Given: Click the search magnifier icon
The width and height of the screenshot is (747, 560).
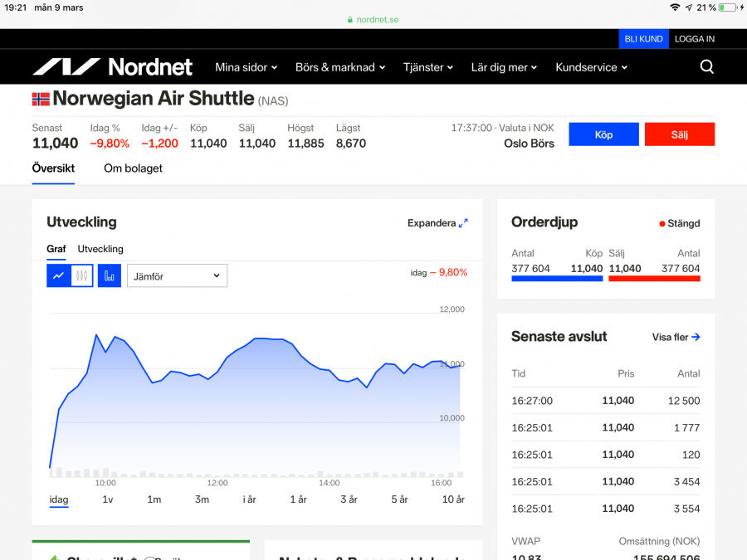Looking at the screenshot, I should pyautogui.click(x=706, y=67).
